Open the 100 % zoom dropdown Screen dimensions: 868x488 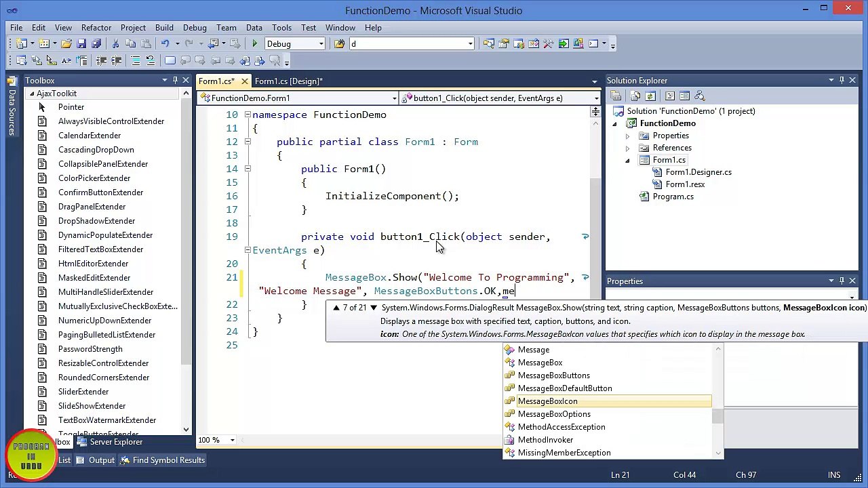(x=232, y=441)
